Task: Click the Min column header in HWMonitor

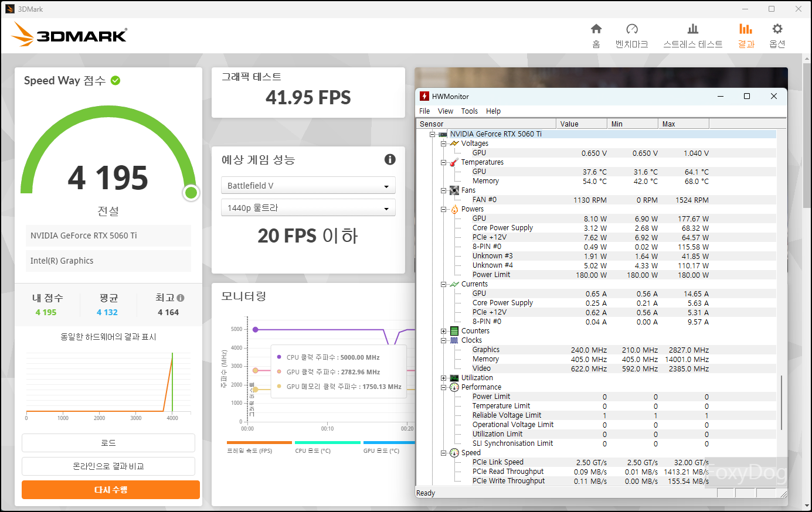Action: tap(633, 124)
